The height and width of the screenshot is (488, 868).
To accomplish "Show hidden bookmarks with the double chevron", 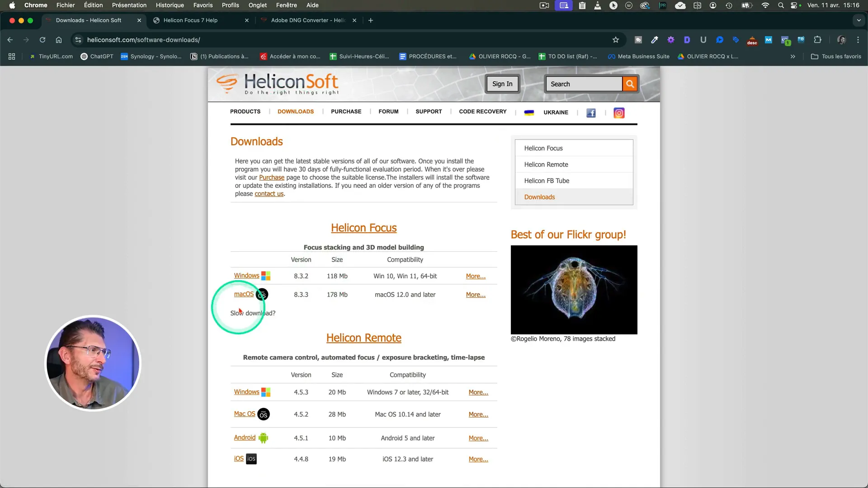I will [793, 56].
